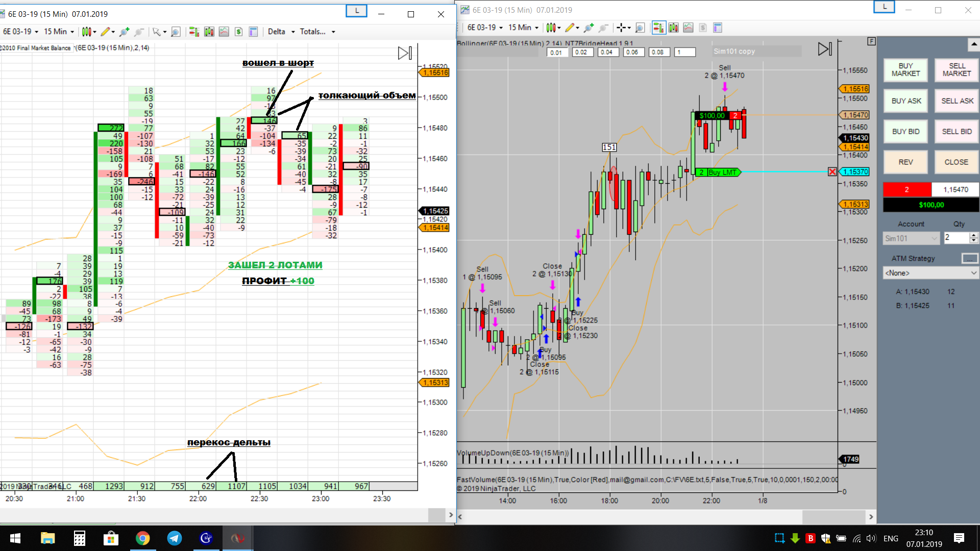Click the CLOSE position button
Viewport: 980px width, 551px height.
tap(956, 162)
